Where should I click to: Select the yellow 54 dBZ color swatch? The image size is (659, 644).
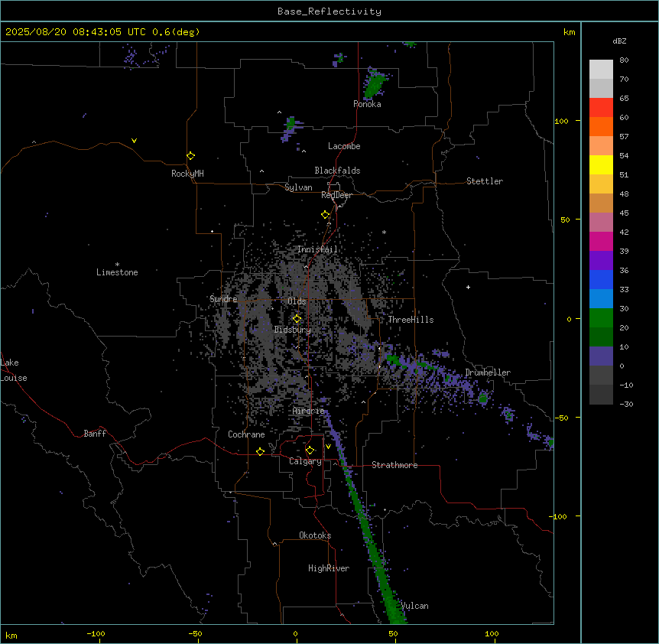point(601,164)
